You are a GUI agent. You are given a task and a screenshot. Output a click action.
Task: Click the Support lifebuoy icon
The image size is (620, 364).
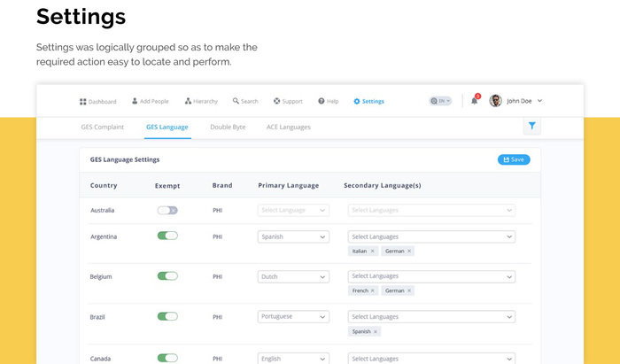[276, 101]
